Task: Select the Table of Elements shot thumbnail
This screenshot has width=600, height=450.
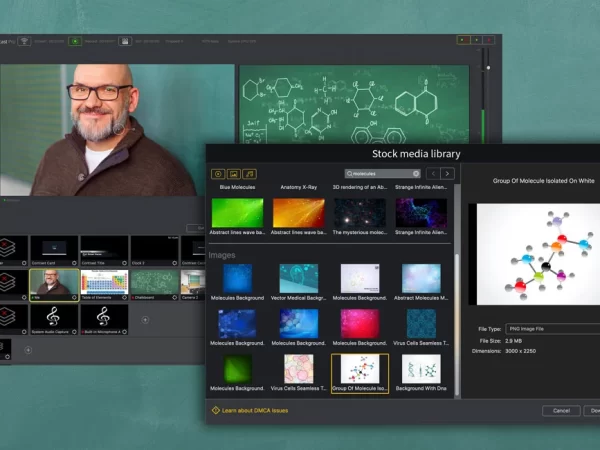Action: 104,285
